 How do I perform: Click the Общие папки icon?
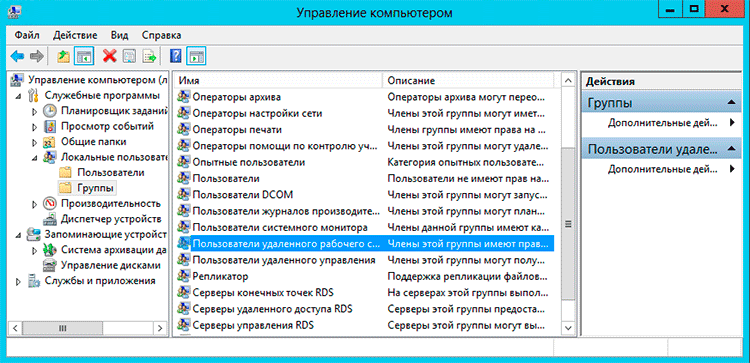[x=49, y=142]
